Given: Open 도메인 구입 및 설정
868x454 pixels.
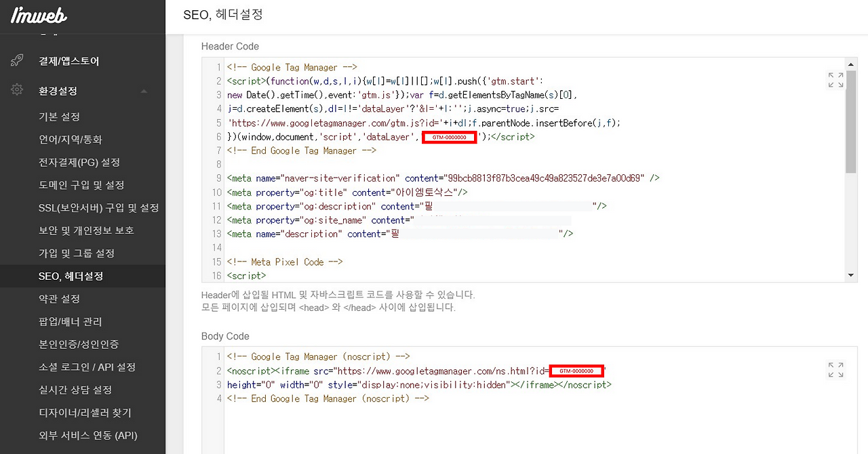Looking at the screenshot, I should click(81, 185).
